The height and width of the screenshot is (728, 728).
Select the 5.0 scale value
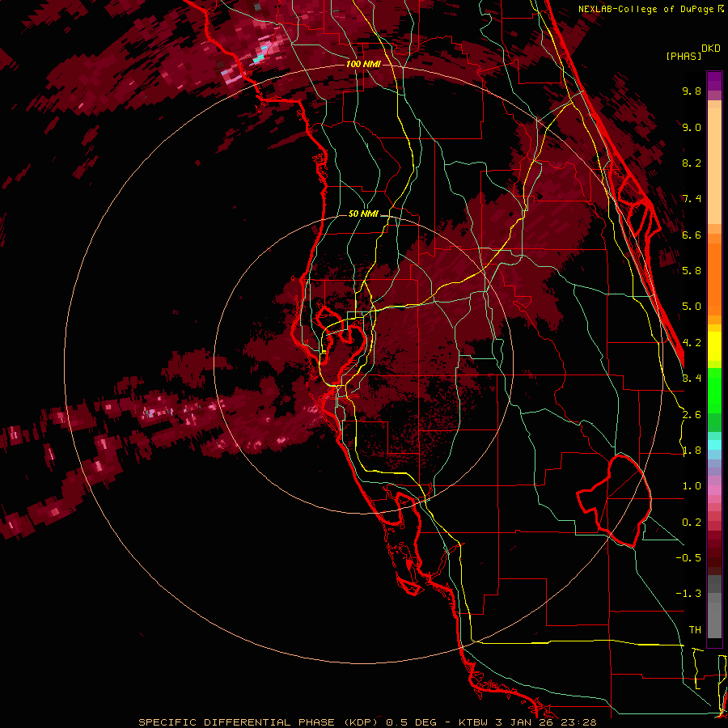(692, 307)
